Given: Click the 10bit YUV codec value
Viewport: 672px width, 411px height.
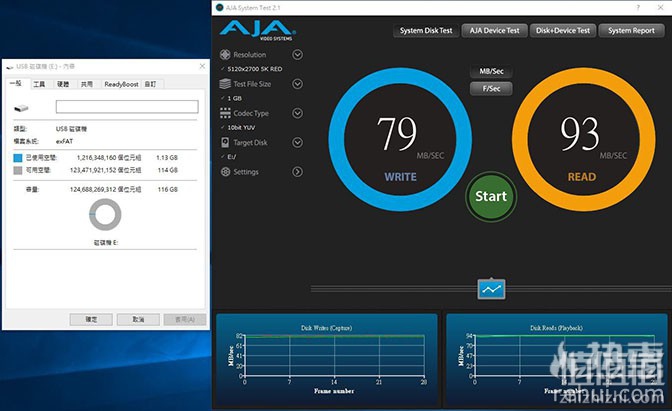Looking at the screenshot, I should coord(241,127).
